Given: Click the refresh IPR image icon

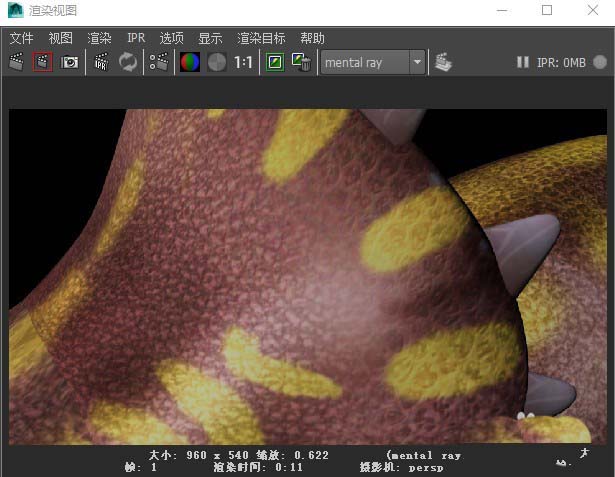Looking at the screenshot, I should (x=128, y=62).
